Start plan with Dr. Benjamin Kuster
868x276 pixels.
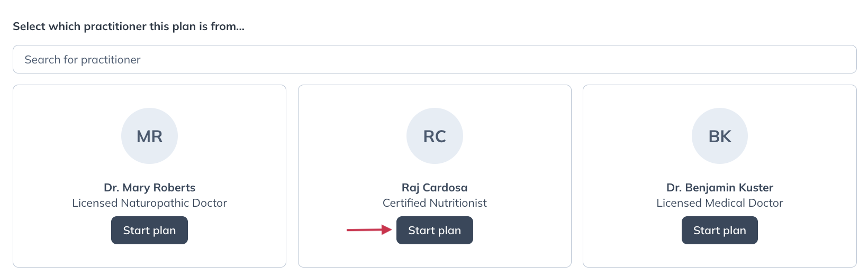tap(719, 231)
